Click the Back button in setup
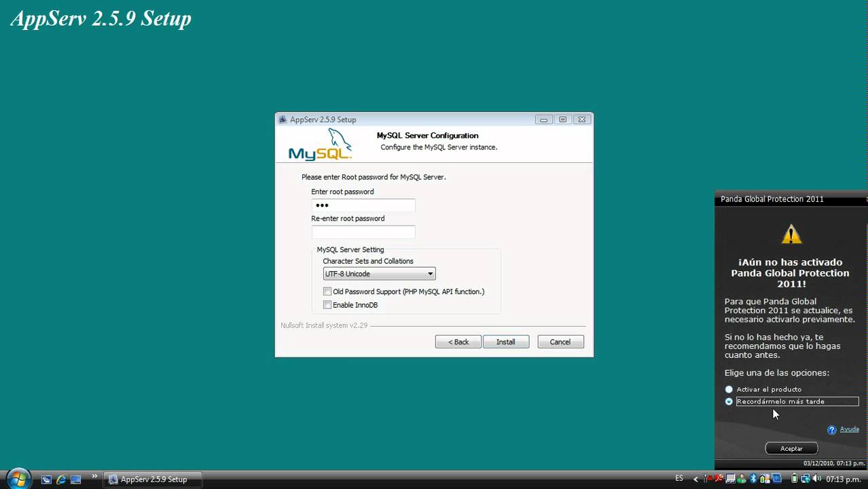The image size is (868, 489). tap(458, 342)
